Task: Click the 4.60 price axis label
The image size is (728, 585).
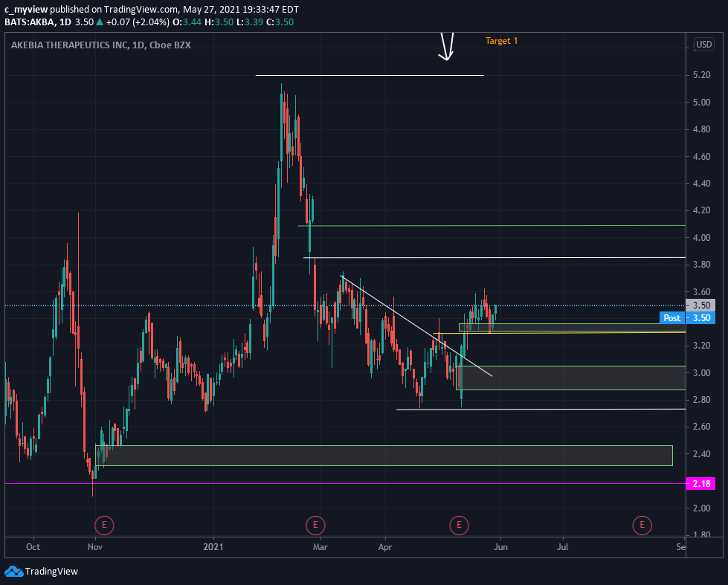Action: [701, 156]
